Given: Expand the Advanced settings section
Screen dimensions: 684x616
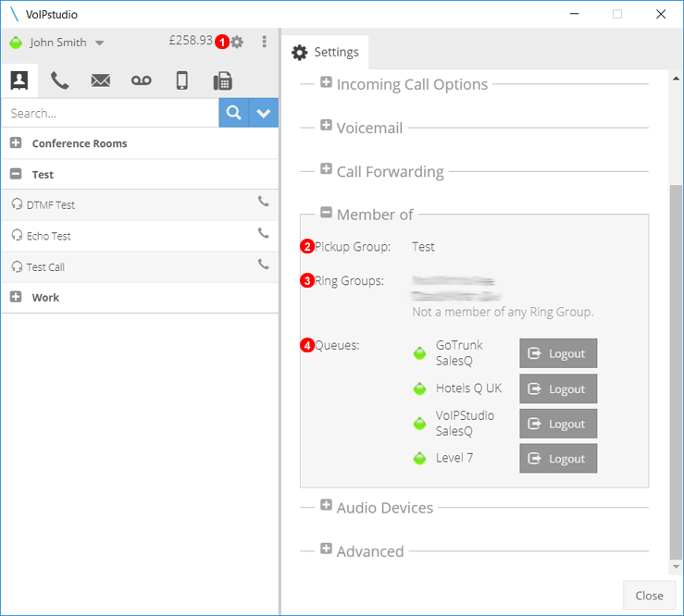Looking at the screenshot, I should 326,548.
